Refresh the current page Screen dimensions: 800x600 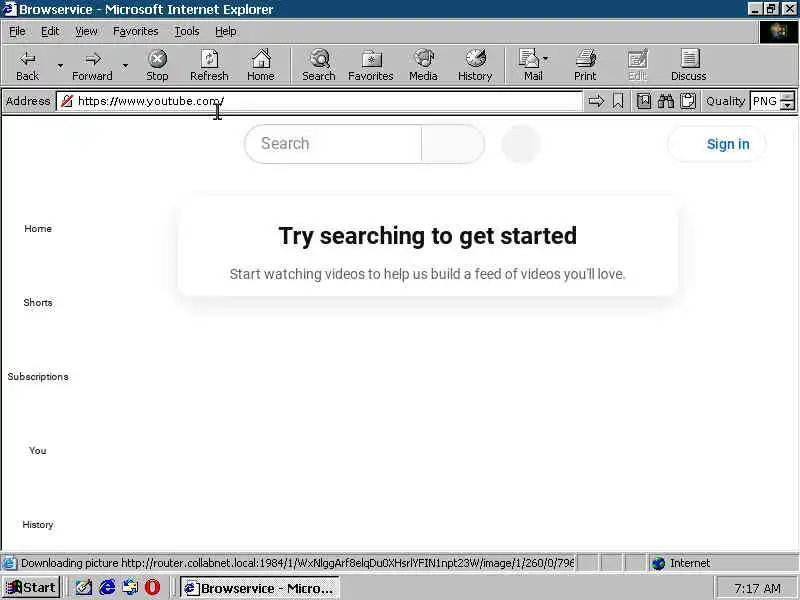(209, 65)
